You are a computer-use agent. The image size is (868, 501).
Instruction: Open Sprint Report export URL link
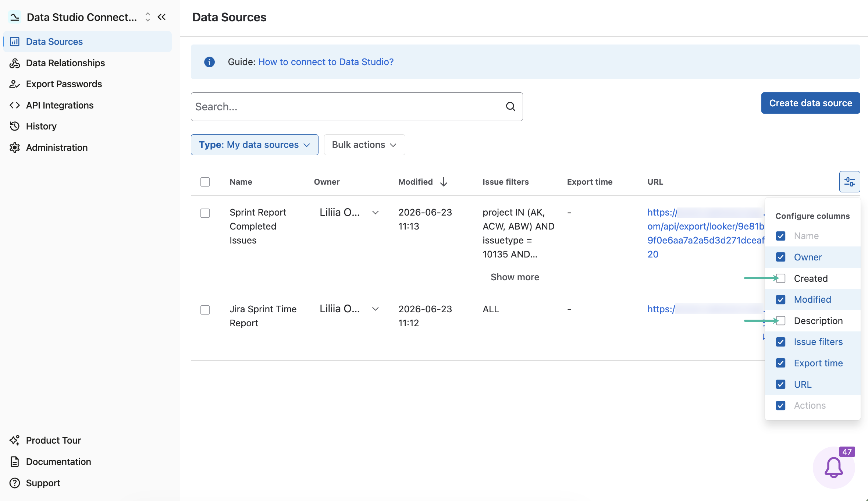click(x=706, y=233)
